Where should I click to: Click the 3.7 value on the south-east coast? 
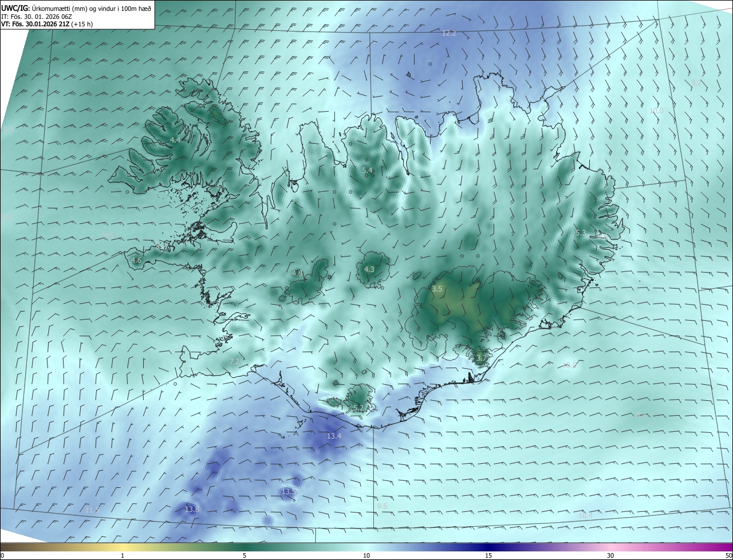tap(481, 358)
